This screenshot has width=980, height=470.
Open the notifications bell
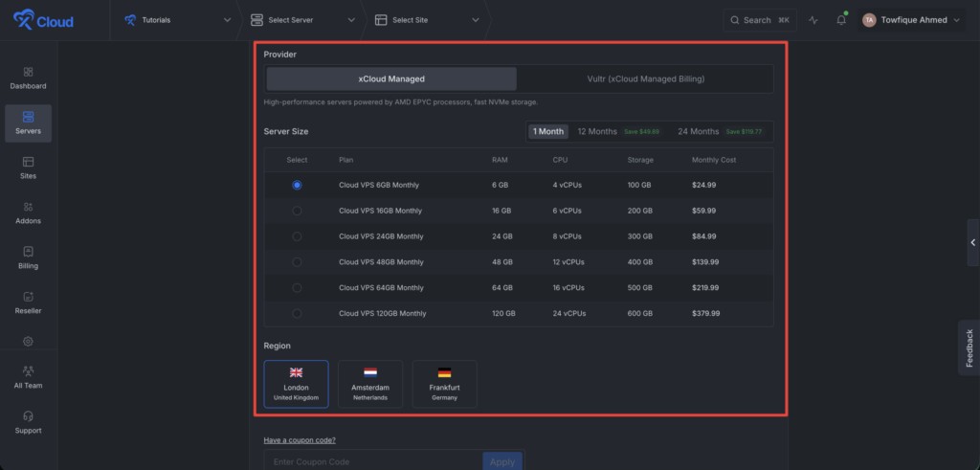point(841,20)
